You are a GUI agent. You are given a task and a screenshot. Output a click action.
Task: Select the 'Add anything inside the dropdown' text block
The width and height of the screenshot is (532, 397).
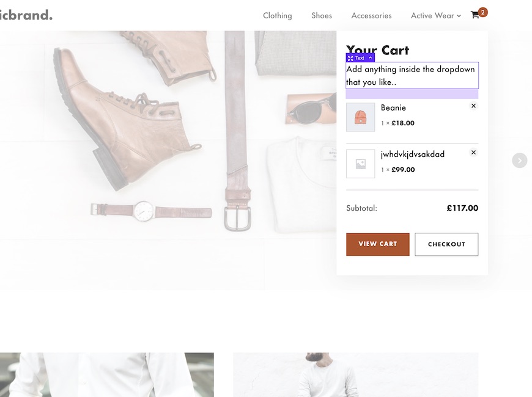tap(412, 76)
